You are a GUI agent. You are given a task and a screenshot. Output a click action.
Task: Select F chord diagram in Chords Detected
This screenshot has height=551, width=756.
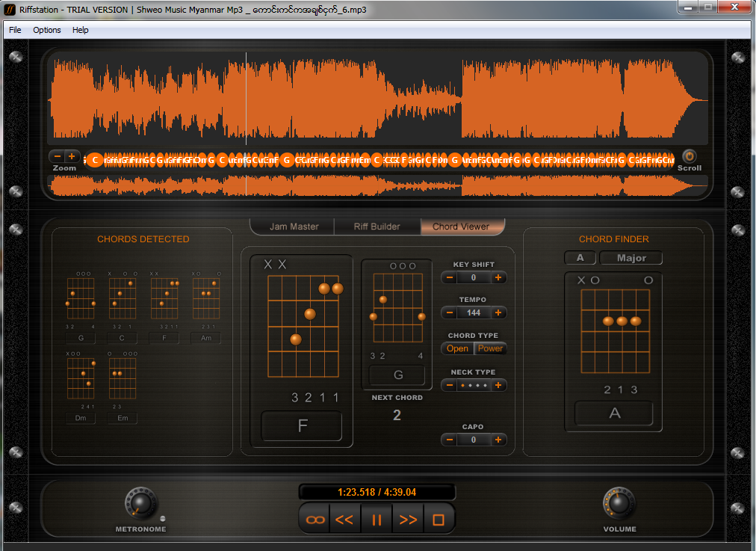164,298
